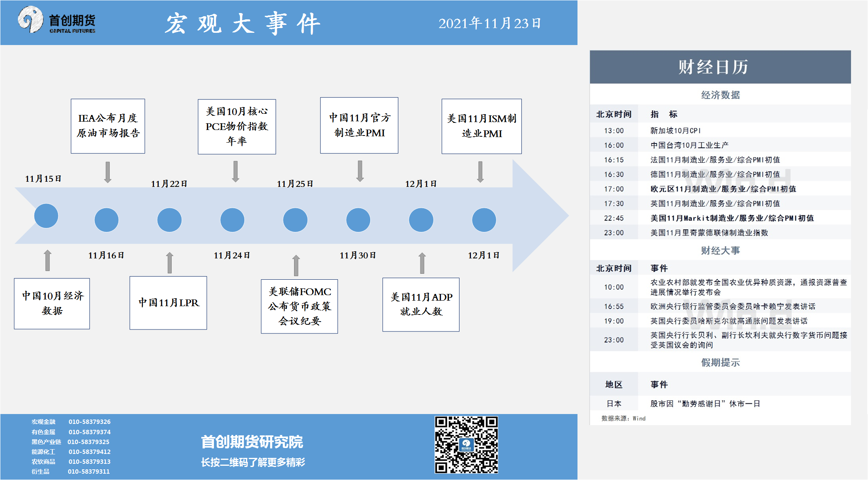Click the timeline circle above 11月30日

(358, 220)
